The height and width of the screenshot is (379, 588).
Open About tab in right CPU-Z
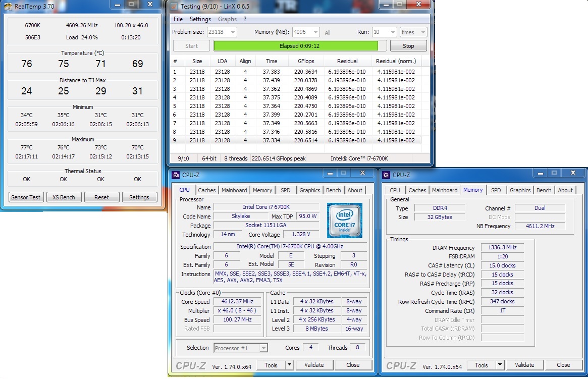[565, 190]
